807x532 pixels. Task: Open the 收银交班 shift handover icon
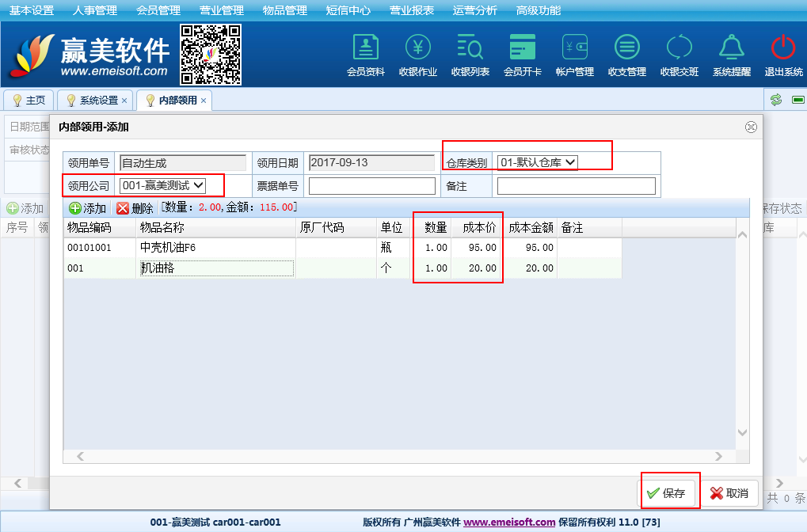tap(679, 48)
